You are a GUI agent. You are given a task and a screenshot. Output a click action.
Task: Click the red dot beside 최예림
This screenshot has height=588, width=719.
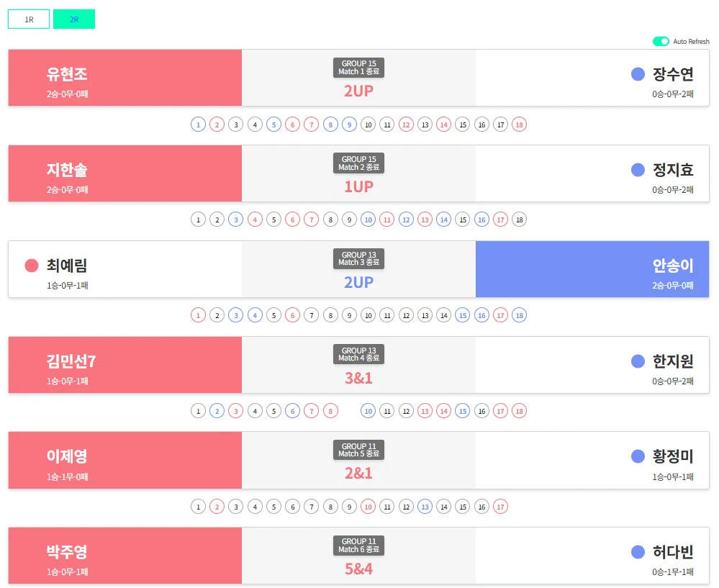pyautogui.click(x=32, y=265)
